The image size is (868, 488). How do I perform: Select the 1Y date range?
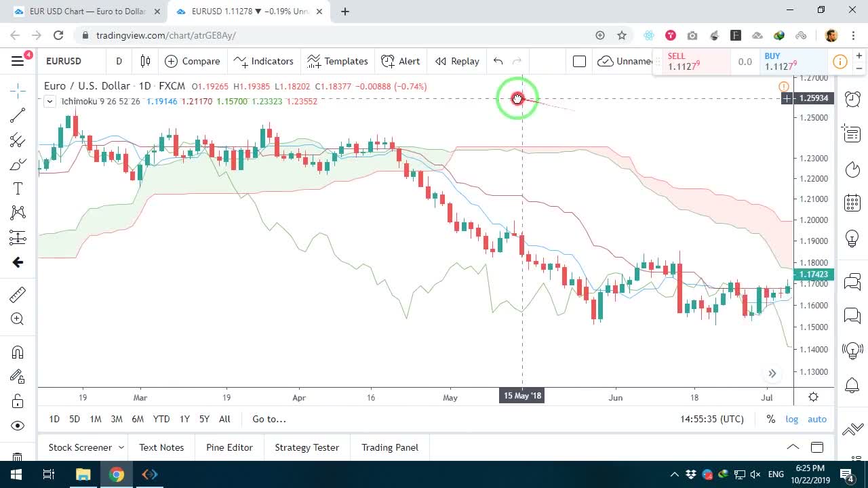tap(184, 419)
